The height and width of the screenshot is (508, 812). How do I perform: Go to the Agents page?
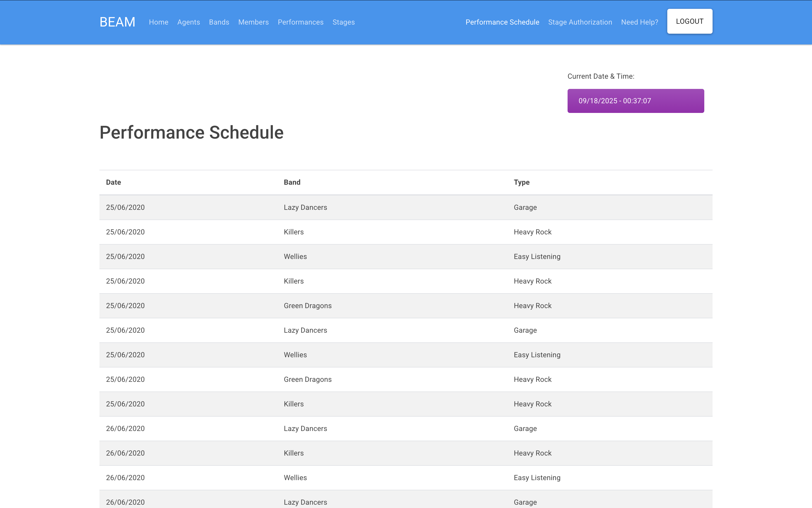point(188,22)
